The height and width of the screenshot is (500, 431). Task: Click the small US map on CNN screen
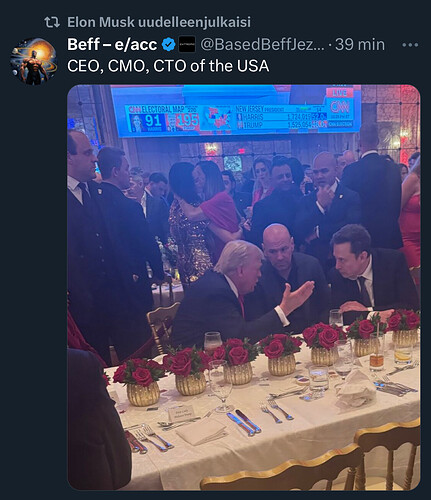point(219,118)
